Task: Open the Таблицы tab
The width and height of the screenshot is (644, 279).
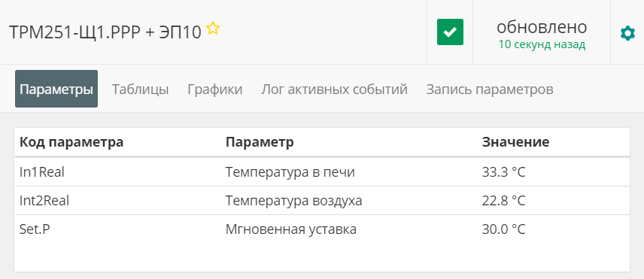Action: pos(141,89)
